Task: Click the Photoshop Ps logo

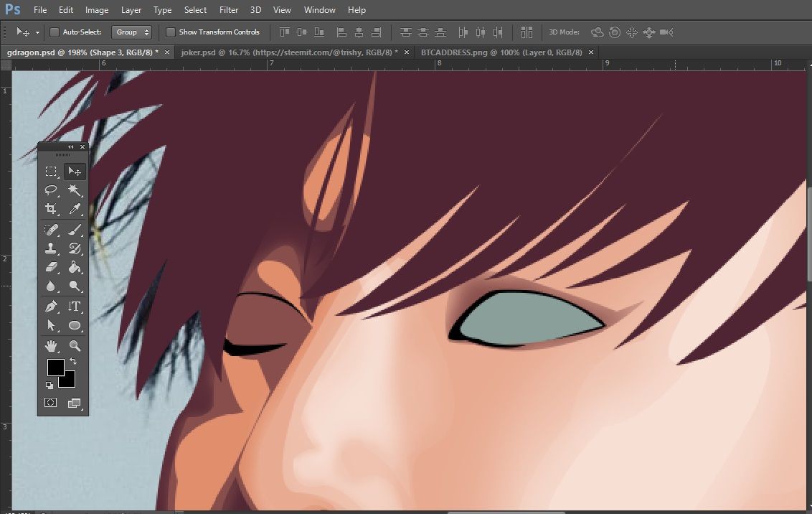Action: pos(12,9)
